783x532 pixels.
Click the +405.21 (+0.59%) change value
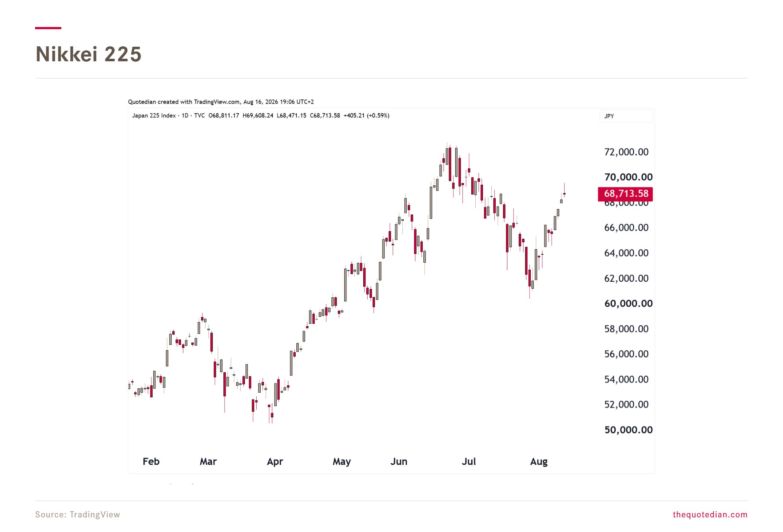(366, 116)
